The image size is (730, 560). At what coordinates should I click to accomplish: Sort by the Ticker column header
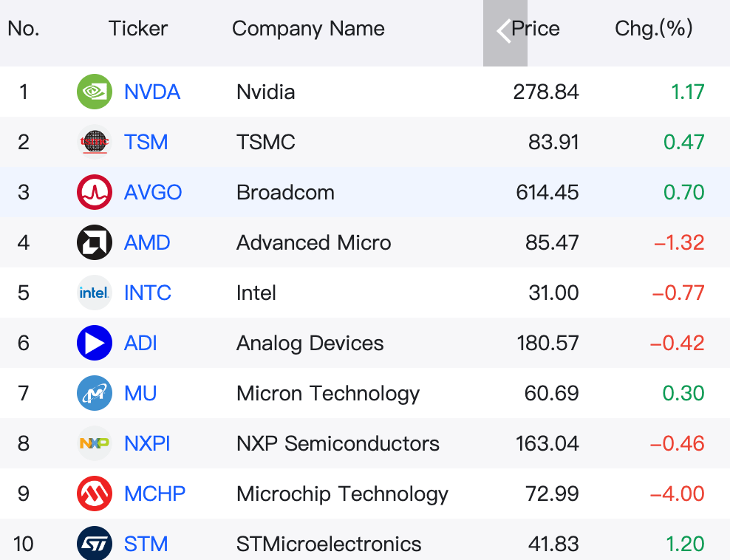tap(138, 29)
